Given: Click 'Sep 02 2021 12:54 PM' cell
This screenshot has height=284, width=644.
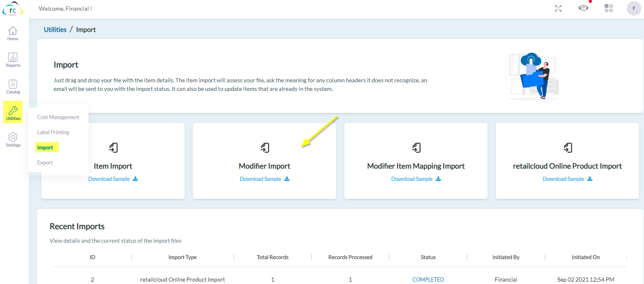Looking at the screenshot, I should point(586,279).
